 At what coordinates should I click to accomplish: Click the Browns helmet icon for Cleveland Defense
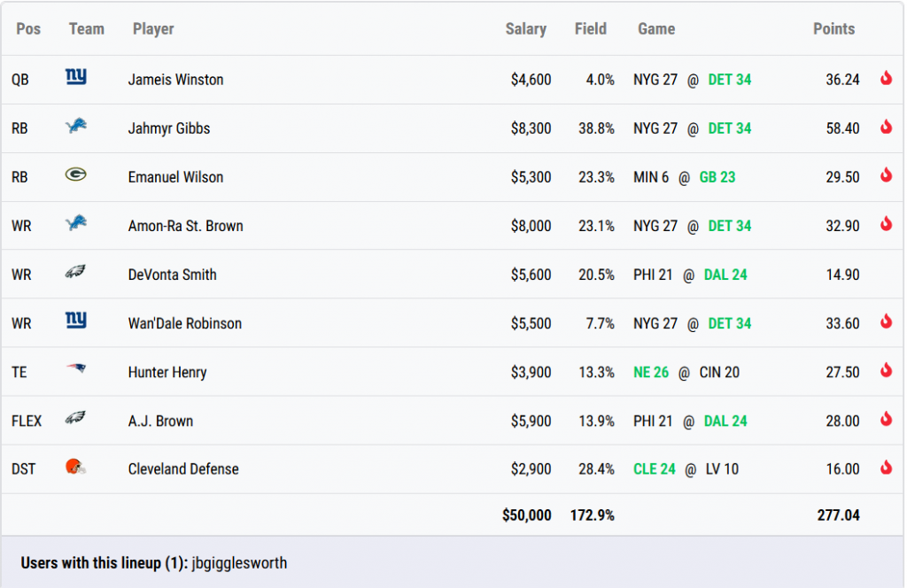pos(76,467)
